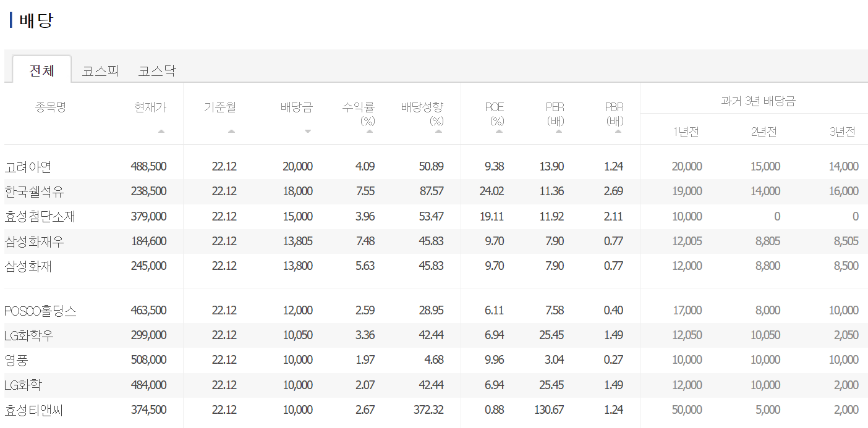Click 영풍 price 508,000
The width and height of the screenshot is (868, 428).
(148, 360)
